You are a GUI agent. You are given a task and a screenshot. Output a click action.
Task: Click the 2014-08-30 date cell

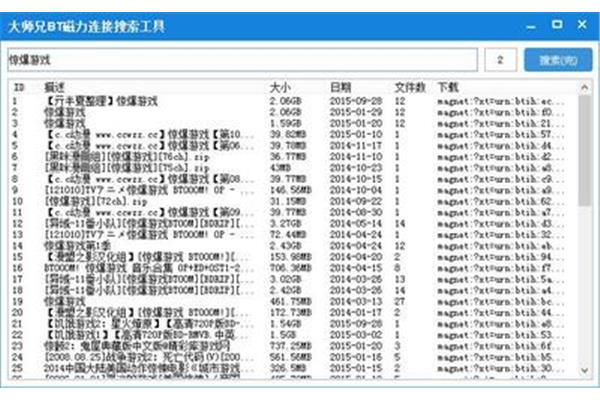coord(356,212)
